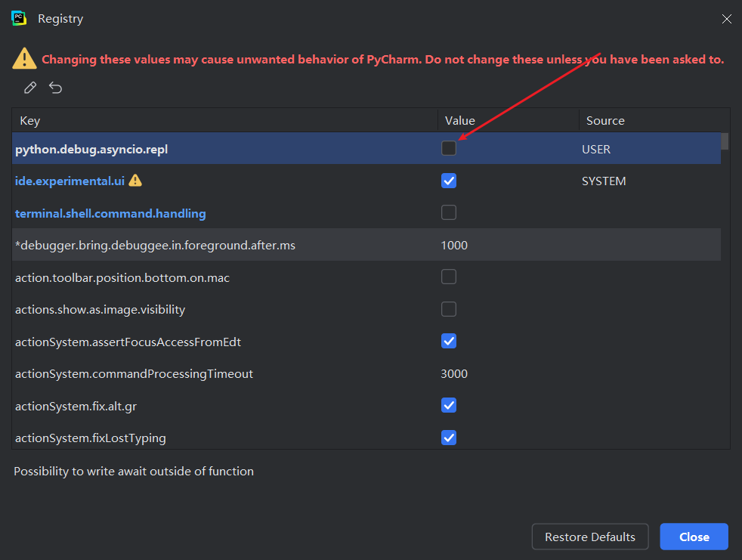Click the value 1000 cell
The image size is (742, 560).
click(454, 245)
